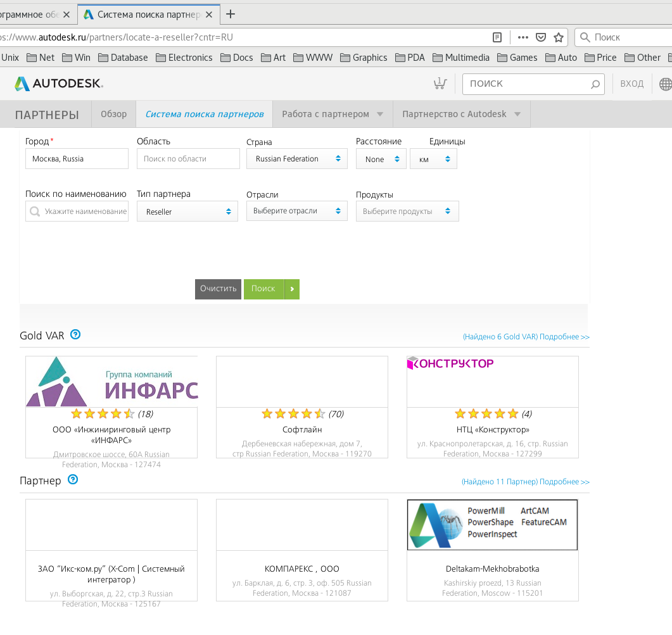The image size is (672, 635).
Task: Open the Docs bookmarks folder
Action: tap(237, 58)
